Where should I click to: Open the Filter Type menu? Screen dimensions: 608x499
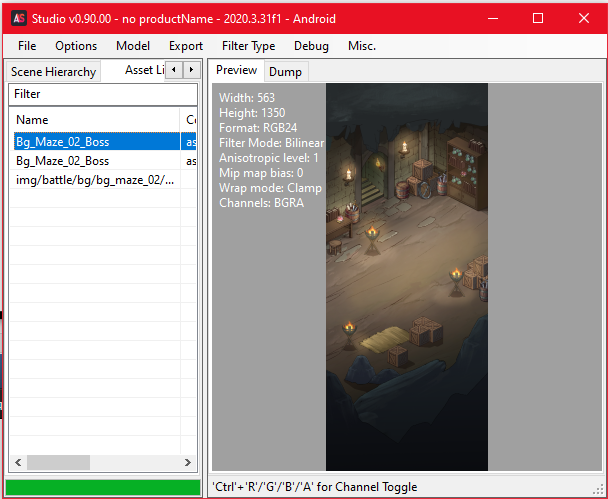tap(249, 46)
